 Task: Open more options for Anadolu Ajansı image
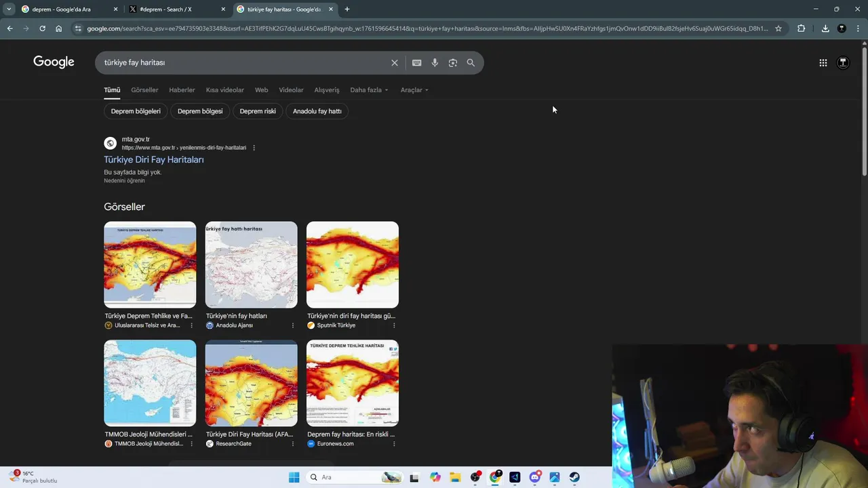[x=293, y=325]
